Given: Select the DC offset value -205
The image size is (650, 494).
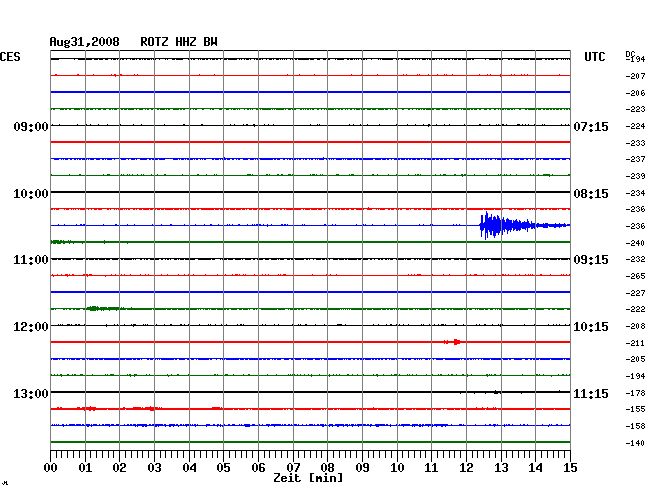Looking at the screenshot, I should click(x=635, y=359).
